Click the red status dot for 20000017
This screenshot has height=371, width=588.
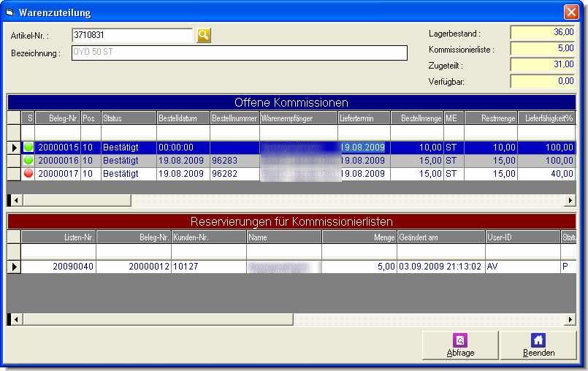pyautogui.click(x=28, y=174)
